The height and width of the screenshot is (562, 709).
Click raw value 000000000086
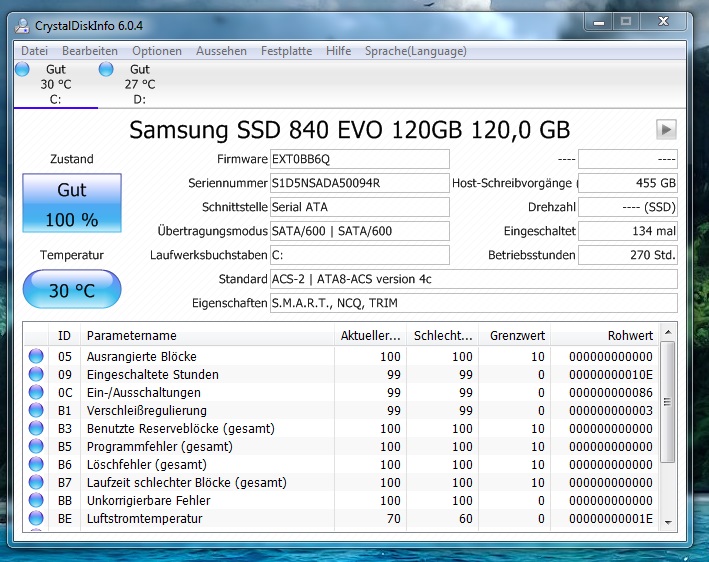point(611,392)
